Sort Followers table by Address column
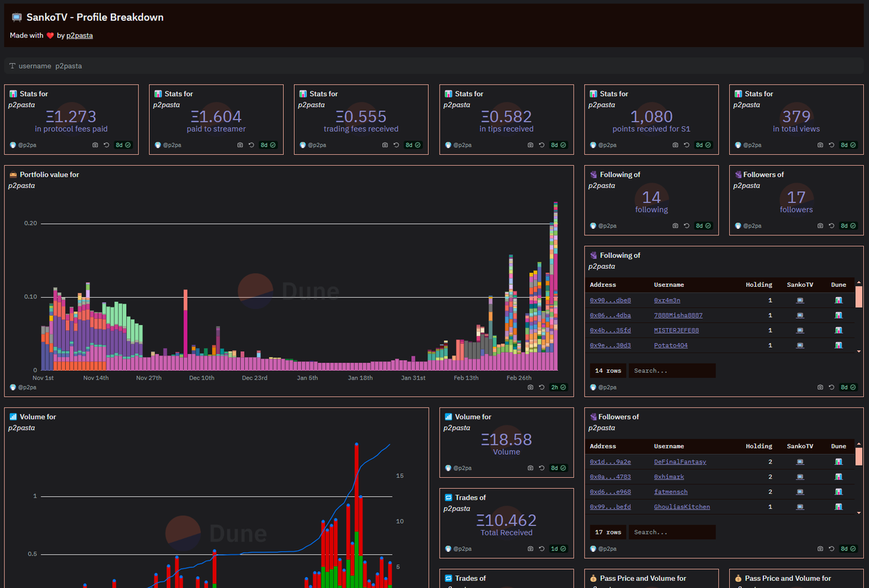Viewport: 869px width, 588px height. point(603,446)
